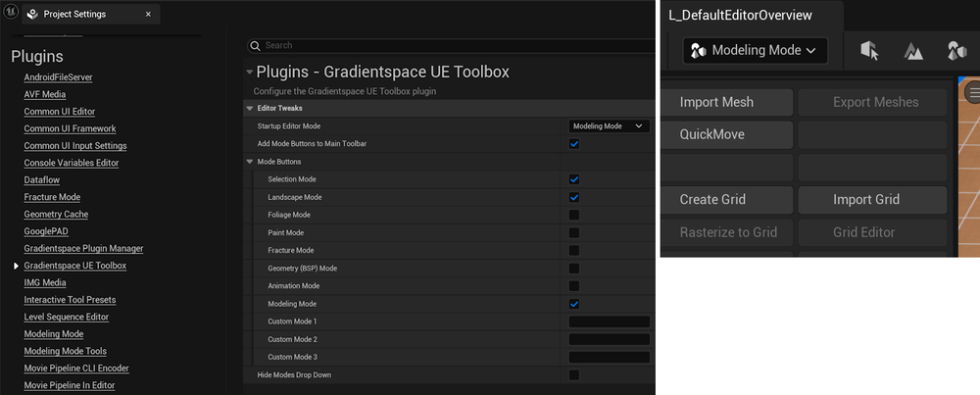The height and width of the screenshot is (395, 980).
Task: Open Common UI Input Settings
Action: coord(75,146)
